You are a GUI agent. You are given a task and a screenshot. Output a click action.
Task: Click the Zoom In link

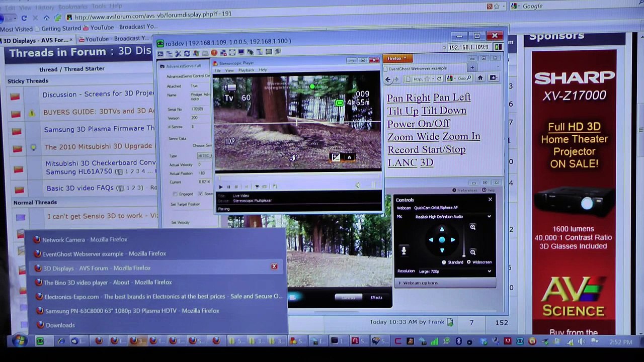(461, 136)
